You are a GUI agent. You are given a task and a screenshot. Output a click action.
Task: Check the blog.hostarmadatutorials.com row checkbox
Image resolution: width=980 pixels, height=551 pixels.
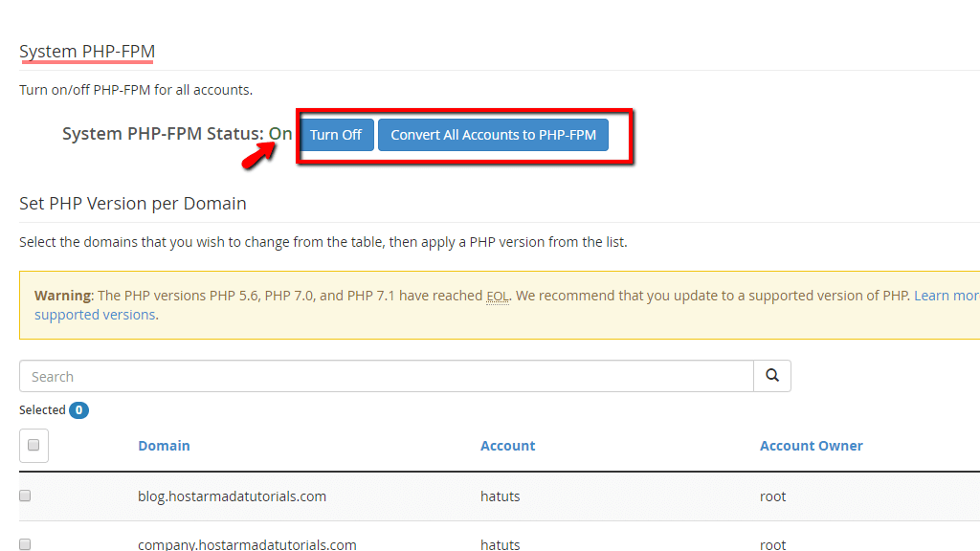(25, 496)
